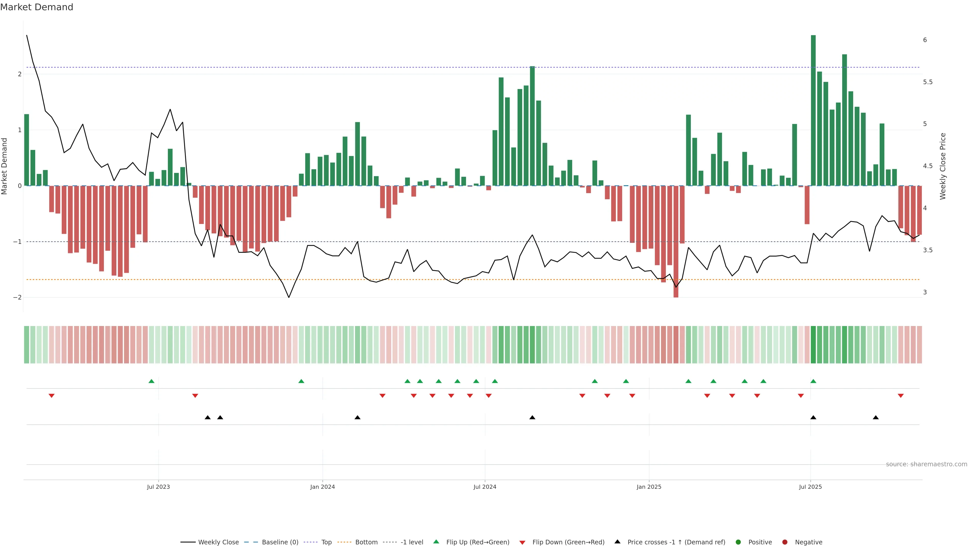Click the Market Demand chart title
Image resolution: width=980 pixels, height=551 pixels.
[36, 7]
